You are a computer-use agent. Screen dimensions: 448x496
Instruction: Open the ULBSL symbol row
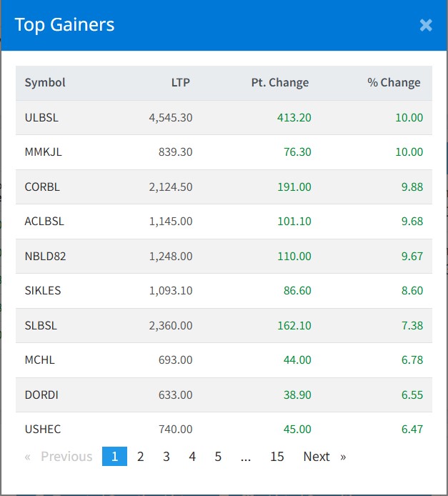41,118
